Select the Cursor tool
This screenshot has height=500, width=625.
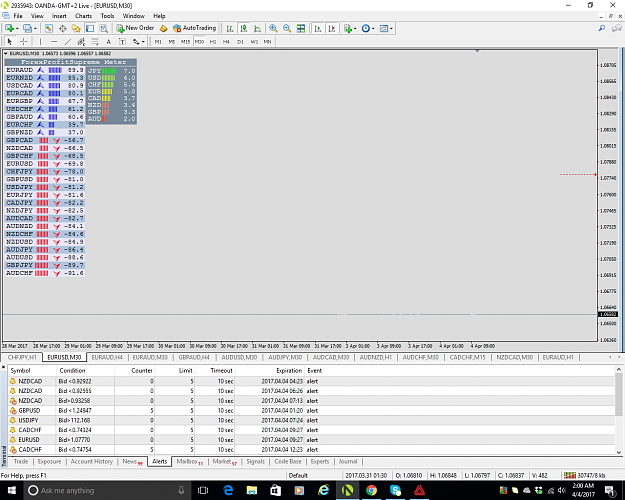(x=10, y=41)
